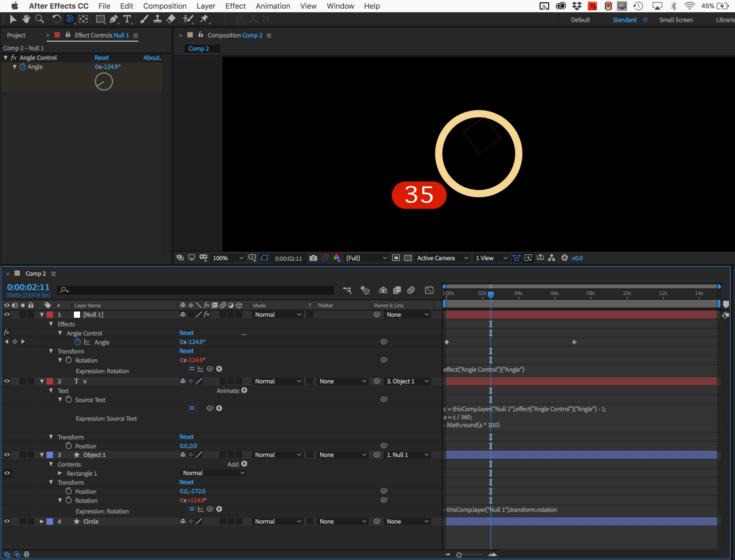735x560 pixels.
Task: Open the Graph Editor in the timeline
Action: click(x=430, y=290)
